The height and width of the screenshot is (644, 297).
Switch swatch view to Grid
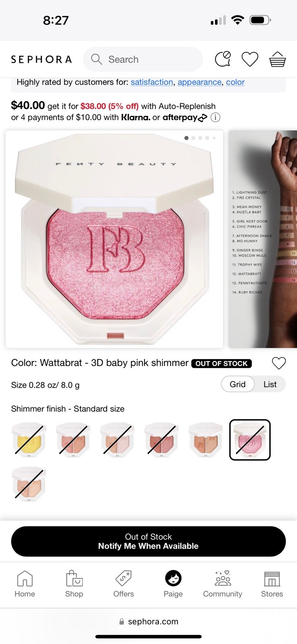click(238, 384)
